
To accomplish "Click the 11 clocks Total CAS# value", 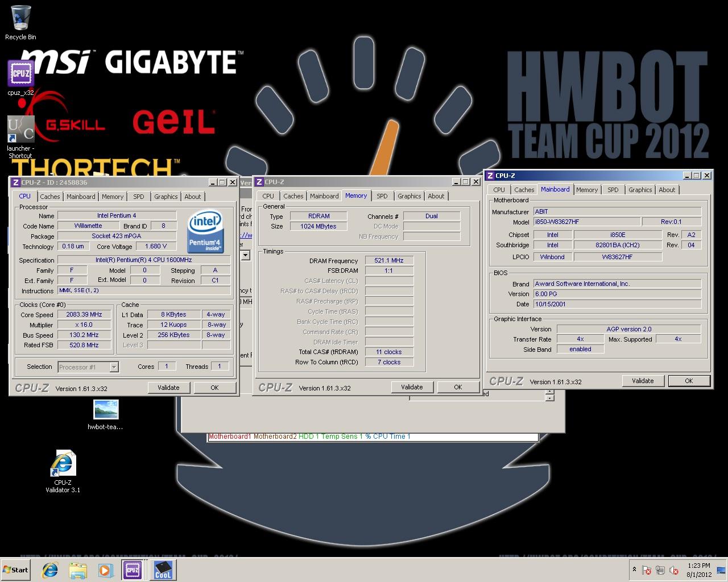I will 389,352.
